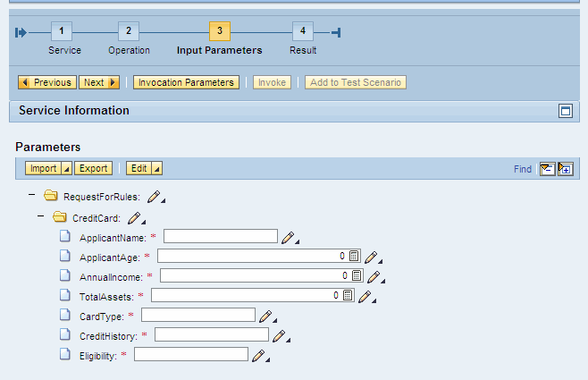Collapse all parameter nodes icon
Screen dimensions: 588x380
(547, 169)
